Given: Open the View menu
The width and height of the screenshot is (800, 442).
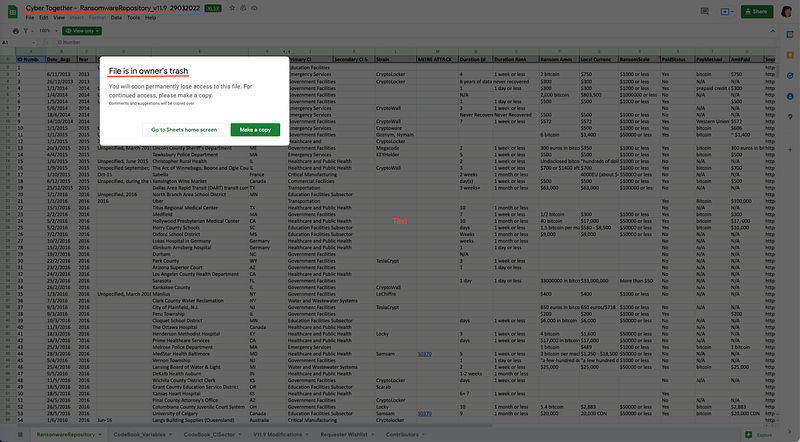Looking at the screenshot, I should pyautogui.click(x=59, y=17).
